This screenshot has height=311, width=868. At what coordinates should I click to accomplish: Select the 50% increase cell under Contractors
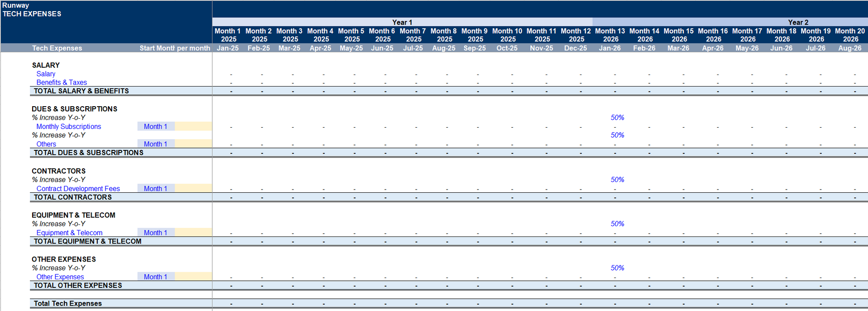[617, 180]
